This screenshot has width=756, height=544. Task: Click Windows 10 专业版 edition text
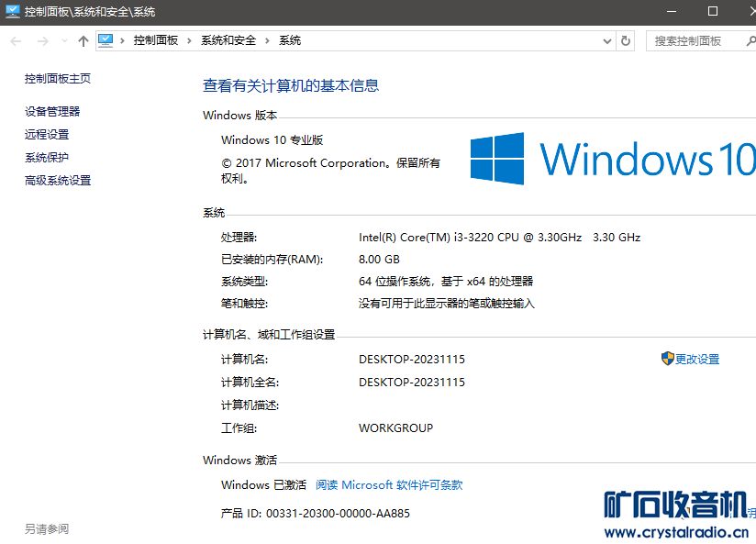tap(272, 140)
